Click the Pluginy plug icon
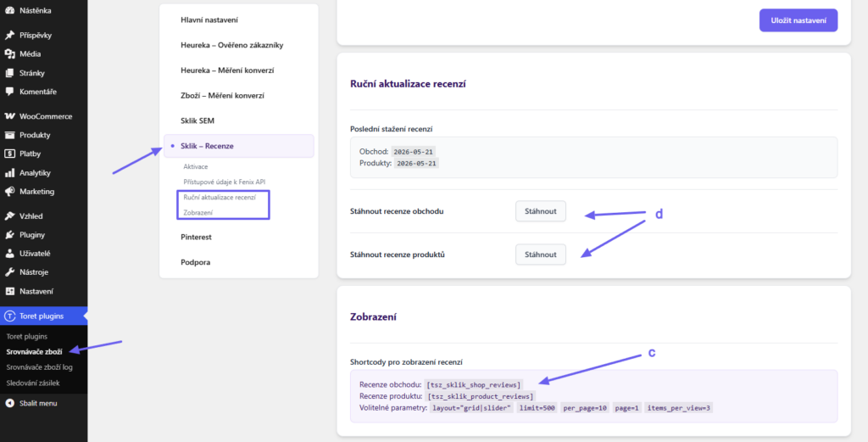Screen dimensions: 868x442 [x=9, y=235]
